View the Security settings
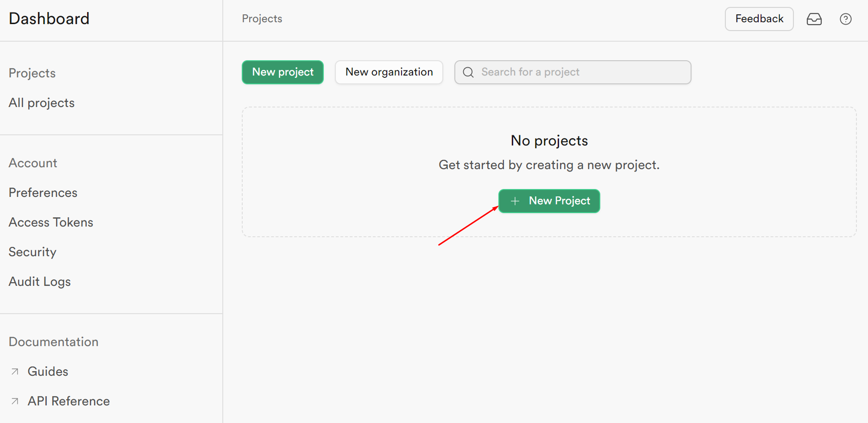 click(32, 252)
